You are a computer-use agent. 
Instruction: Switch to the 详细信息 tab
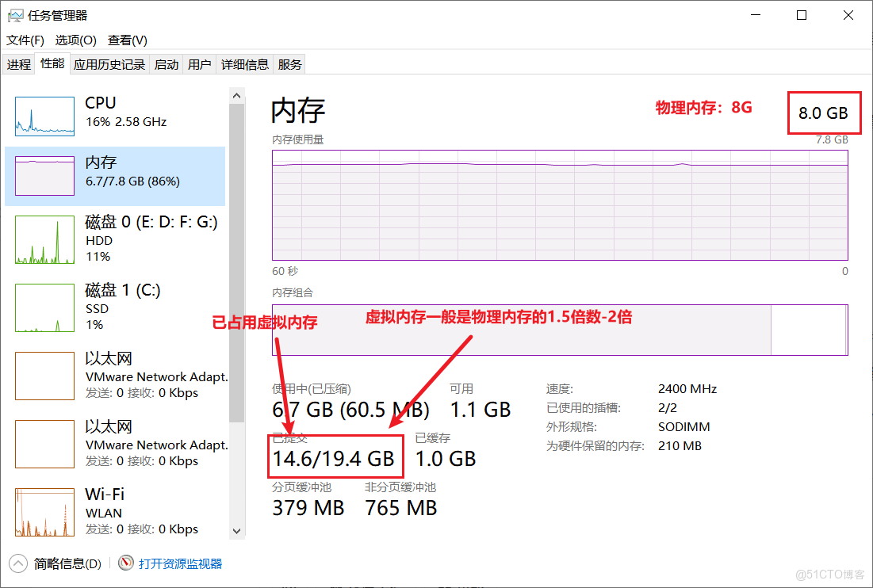(x=245, y=63)
